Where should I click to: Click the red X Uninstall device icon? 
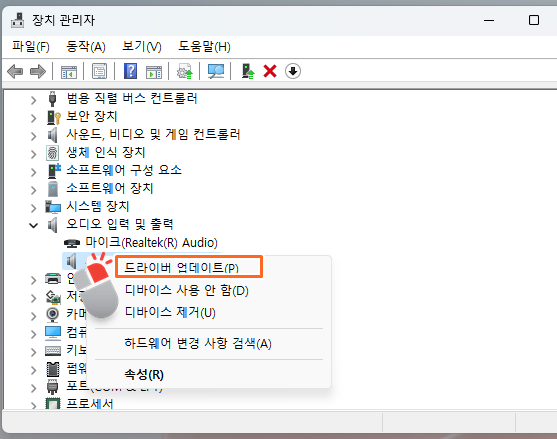point(270,71)
